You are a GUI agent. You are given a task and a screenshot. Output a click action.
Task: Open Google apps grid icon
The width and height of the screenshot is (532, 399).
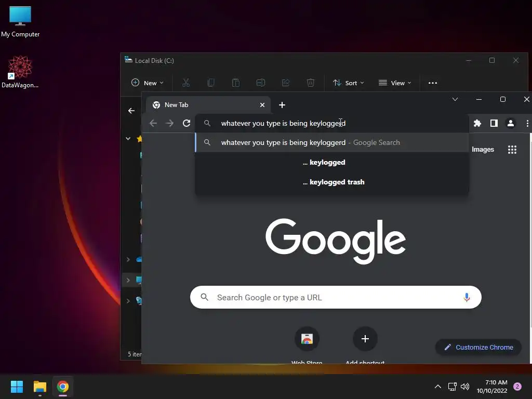pyautogui.click(x=512, y=149)
